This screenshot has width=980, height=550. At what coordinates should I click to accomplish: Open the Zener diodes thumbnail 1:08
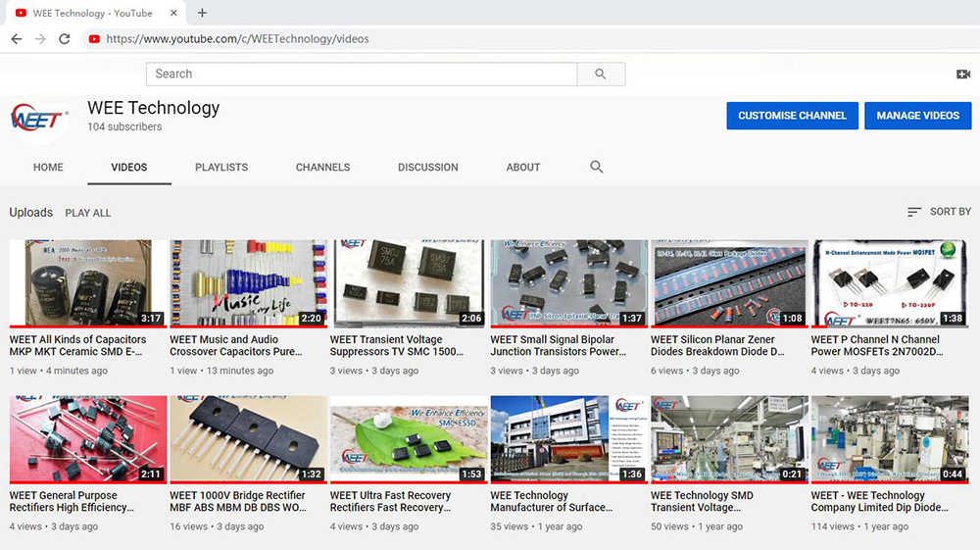click(729, 283)
